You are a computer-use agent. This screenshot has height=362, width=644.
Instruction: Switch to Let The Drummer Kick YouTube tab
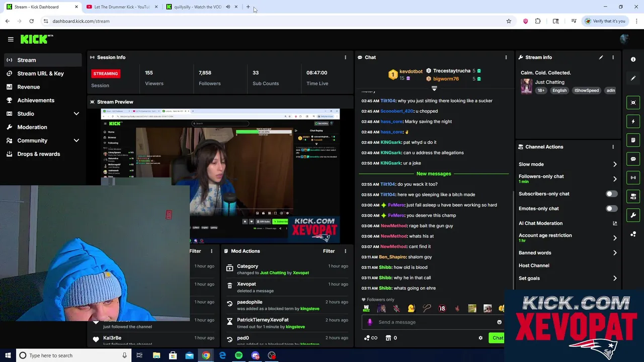click(x=121, y=7)
